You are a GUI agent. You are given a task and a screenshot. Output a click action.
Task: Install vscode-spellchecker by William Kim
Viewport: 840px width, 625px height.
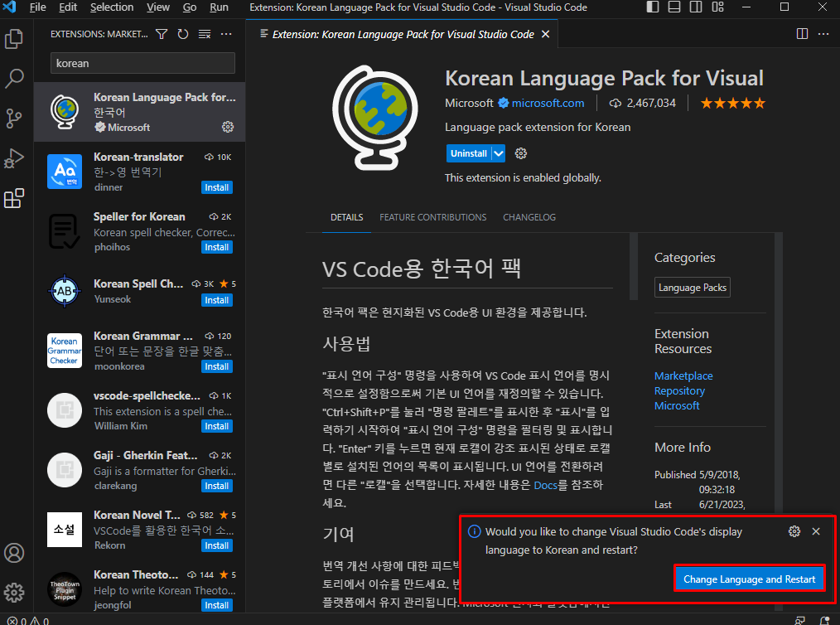point(217,426)
